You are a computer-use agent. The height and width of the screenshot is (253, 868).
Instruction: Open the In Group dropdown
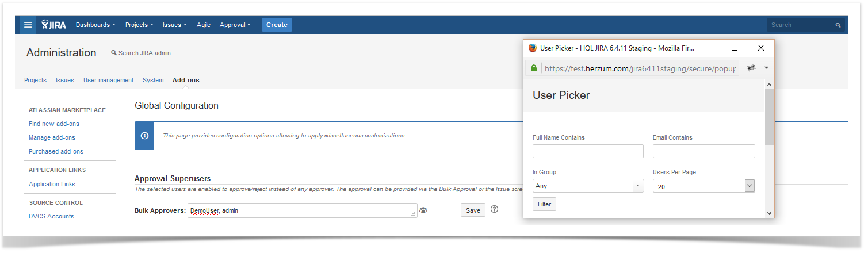(x=588, y=186)
